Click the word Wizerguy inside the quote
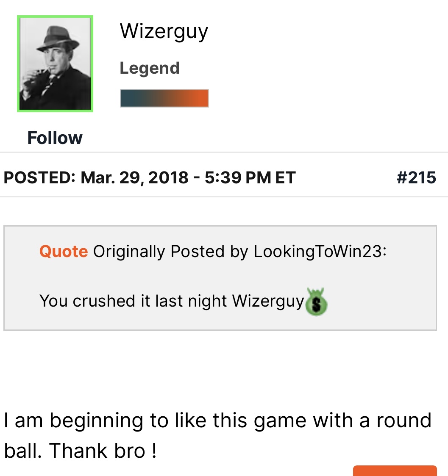 [x=268, y=301]
